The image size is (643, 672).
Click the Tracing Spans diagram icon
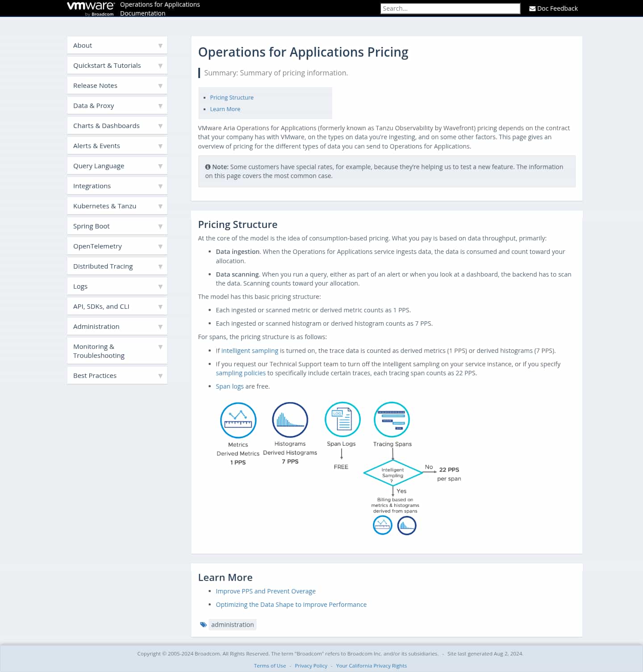point(392,419)
